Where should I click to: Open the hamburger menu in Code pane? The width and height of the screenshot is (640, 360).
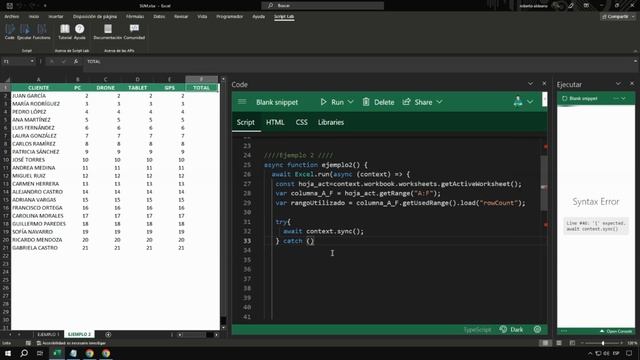(242, 102)
